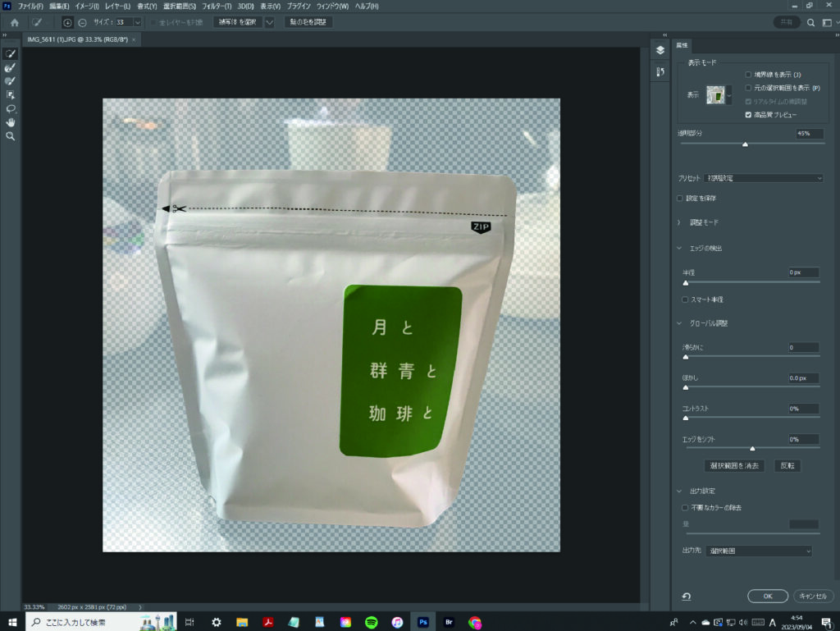Open the ウィンドウ(W) menu
The image size is (840, 631).
(332, 6)
